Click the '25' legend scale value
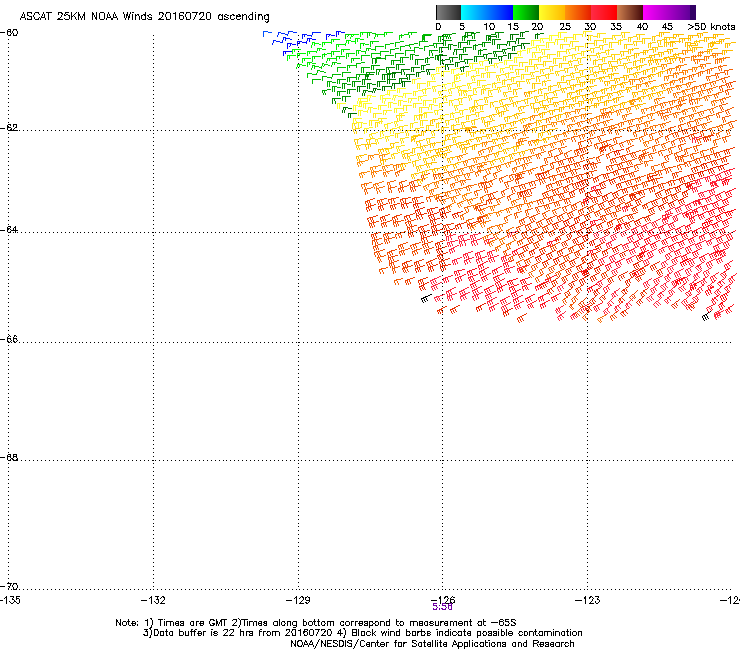Viewport: 740px width, 650px height. click(565, 27)
